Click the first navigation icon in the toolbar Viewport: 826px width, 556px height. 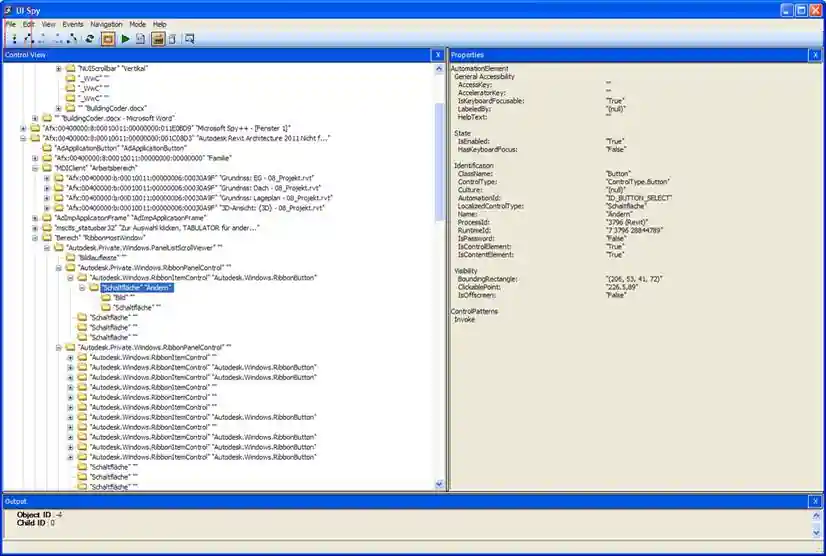[14, 39]
